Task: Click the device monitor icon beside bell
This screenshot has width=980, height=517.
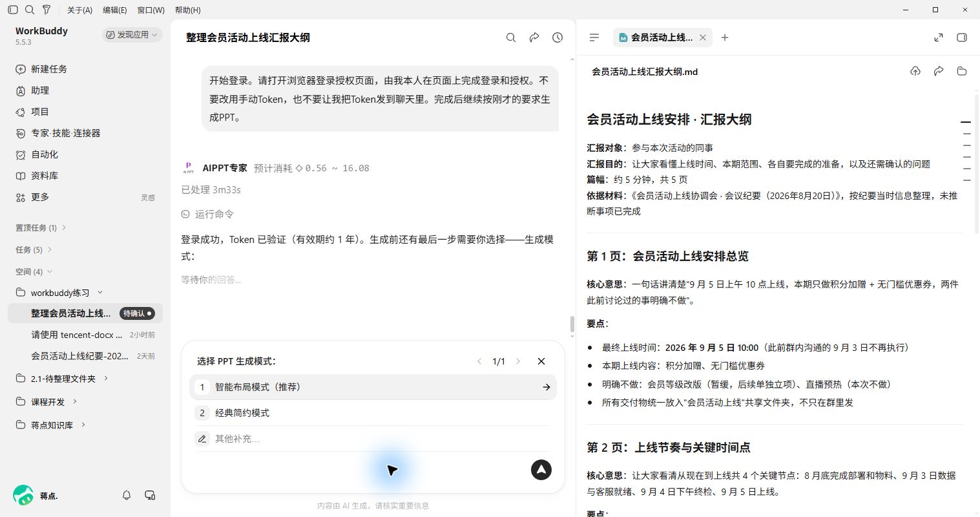Action: [x=150, y=495]
